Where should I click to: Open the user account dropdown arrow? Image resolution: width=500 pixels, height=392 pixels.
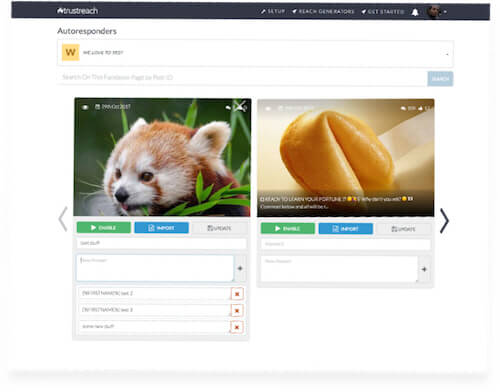[x=445, y=12]
